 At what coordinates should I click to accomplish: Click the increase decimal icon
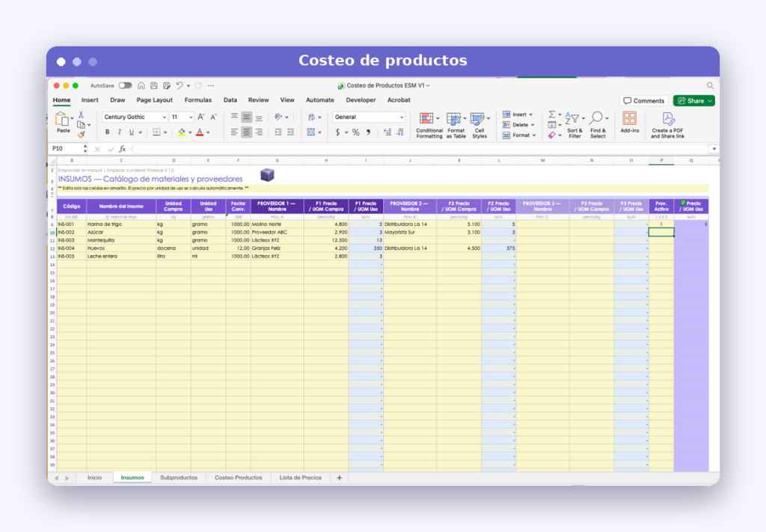tap(387, 132)
